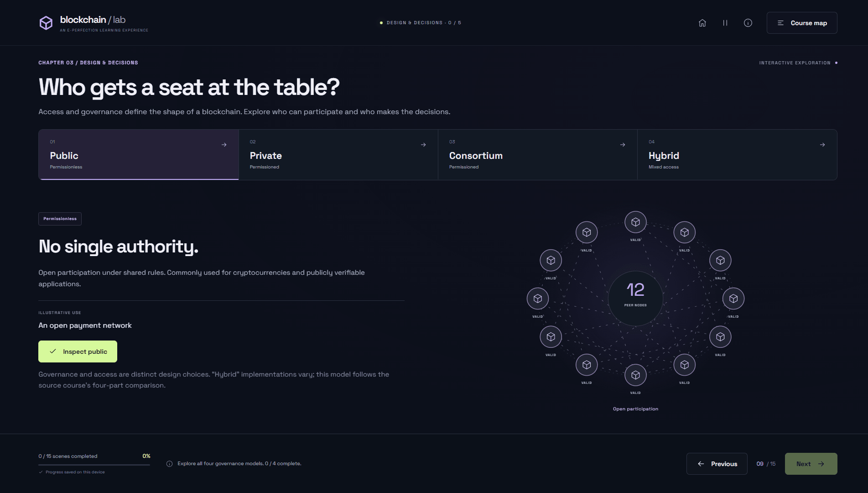Go to the Next scene

[811, 464]
